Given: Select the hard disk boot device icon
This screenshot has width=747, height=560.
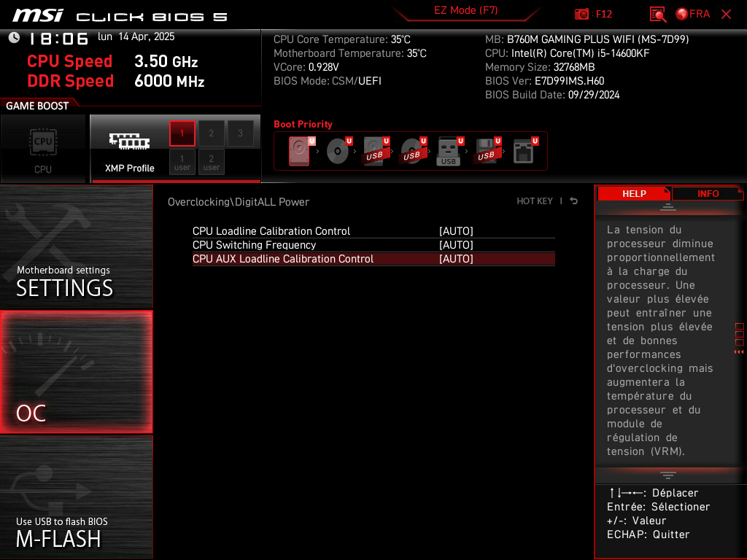Looking at the screenshot, I should coord(301,151).
